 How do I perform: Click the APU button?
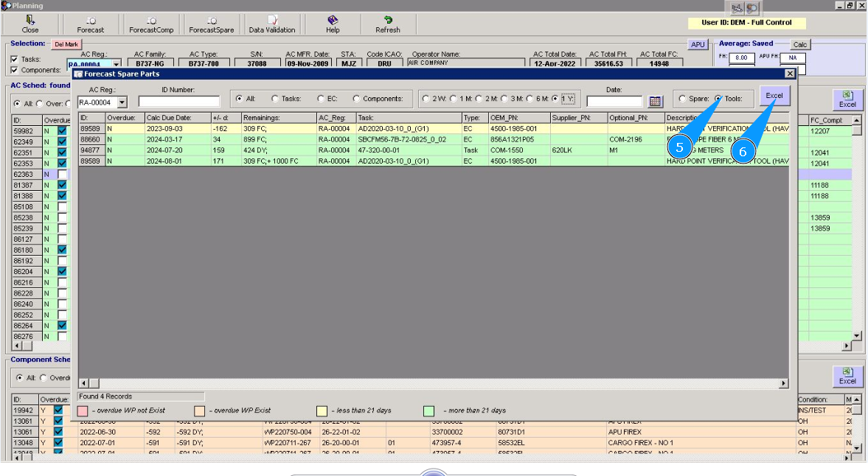pos(698,45)
